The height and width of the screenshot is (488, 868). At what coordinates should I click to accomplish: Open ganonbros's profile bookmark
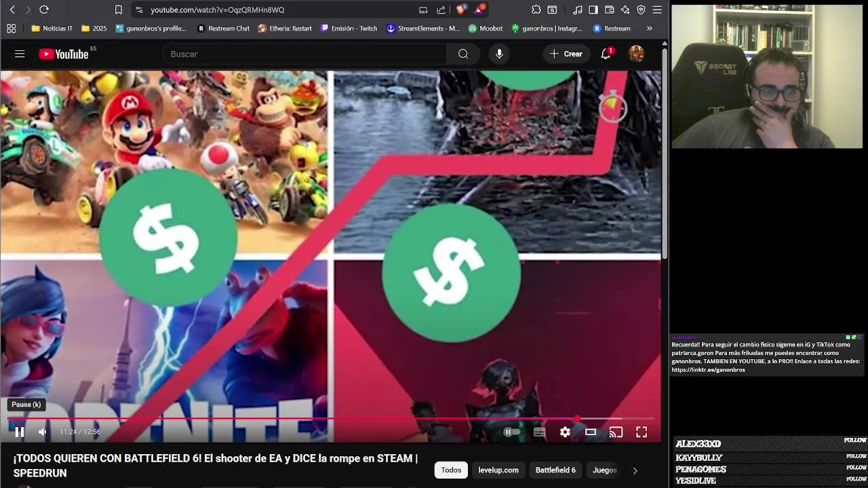151,28
